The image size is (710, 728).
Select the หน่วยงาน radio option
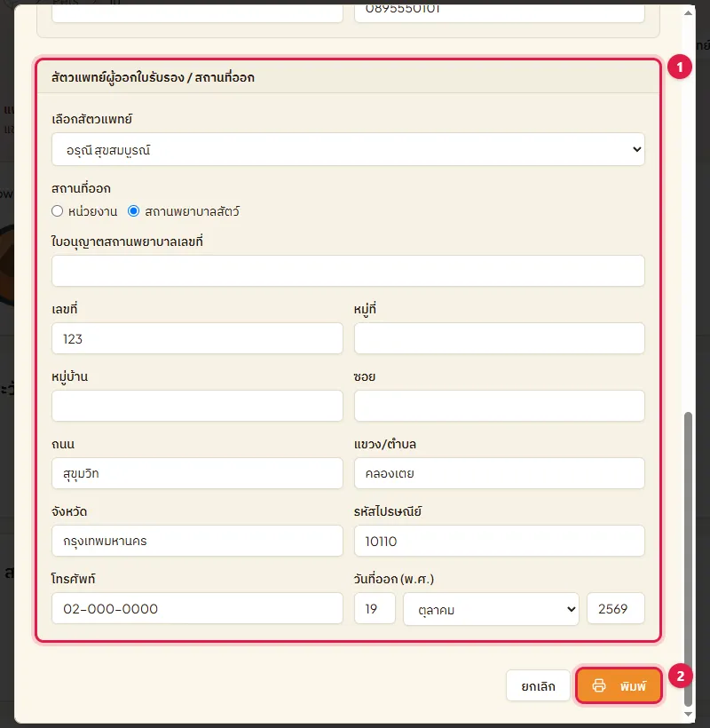pos(57,211)
